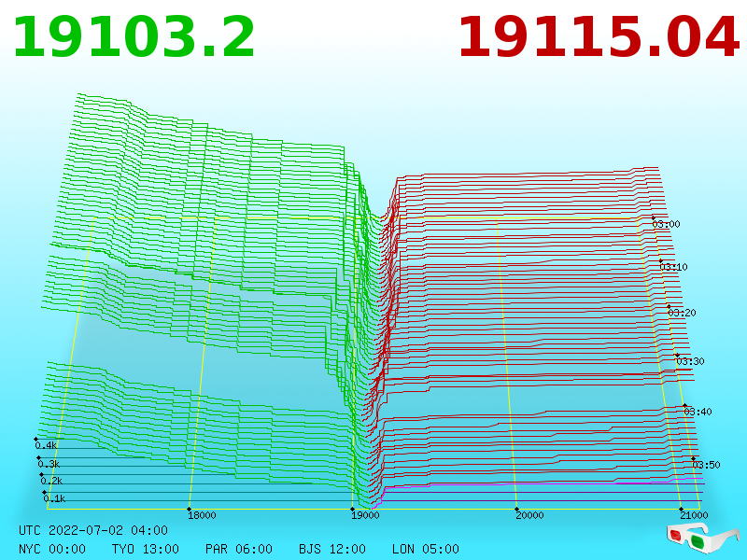Click the BJS 12:00 clock
This screenshot has height=560, width=747.
pyautogui.click(x=332, y=549)
